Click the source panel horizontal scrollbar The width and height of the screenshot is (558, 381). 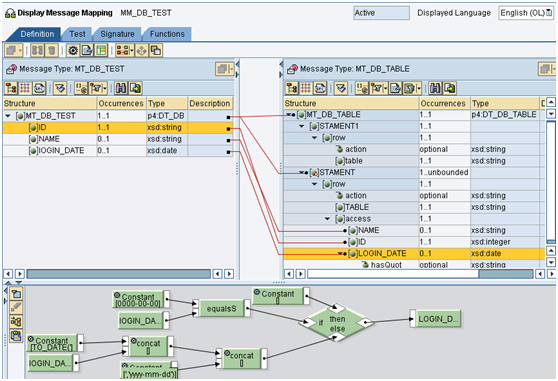pos(119,274)
